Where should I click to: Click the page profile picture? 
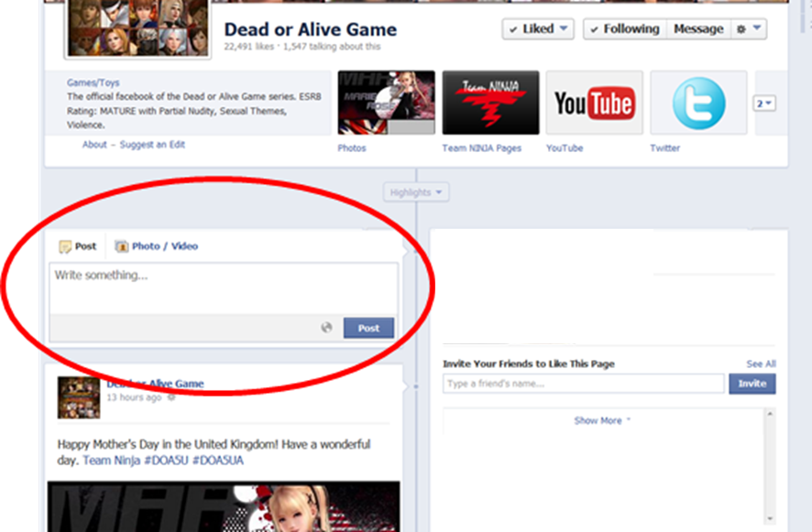[x=137, y=27]
